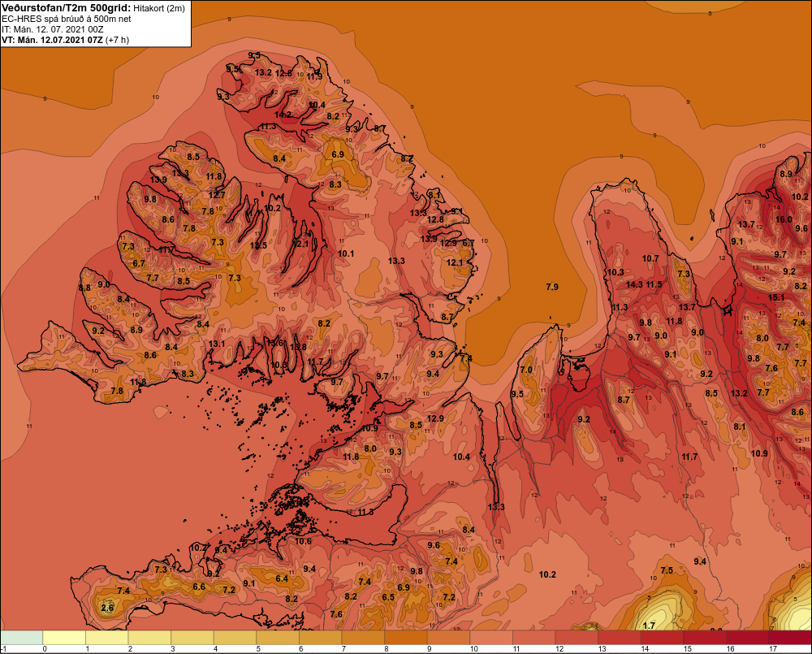Click the map temperature value 6.4
This screenshot has width=812, height=654.
coord(282,578)
